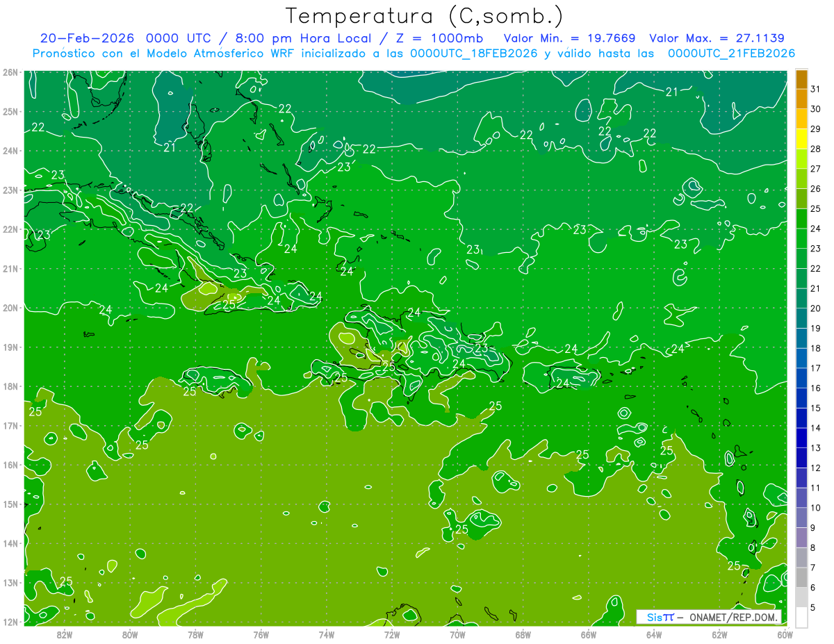Click the 14N latitude axis label

coord(10,543)
